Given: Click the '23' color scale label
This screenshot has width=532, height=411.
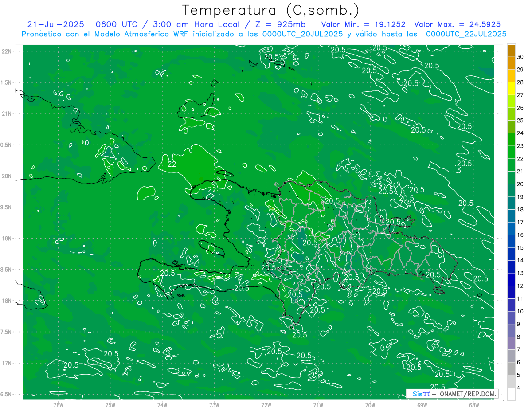Looking at the screenshot, I should tap(520, 146).
